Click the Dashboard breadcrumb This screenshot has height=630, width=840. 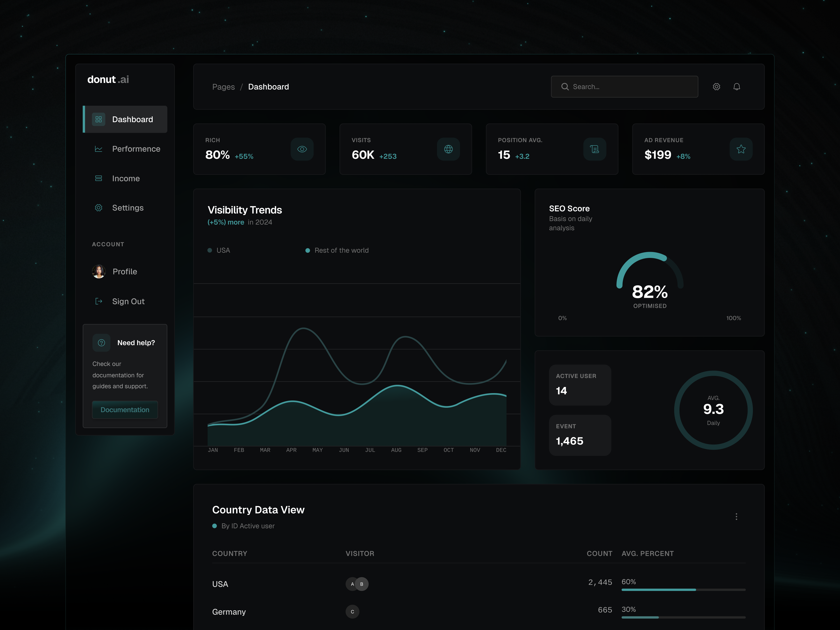coord(268,87)
